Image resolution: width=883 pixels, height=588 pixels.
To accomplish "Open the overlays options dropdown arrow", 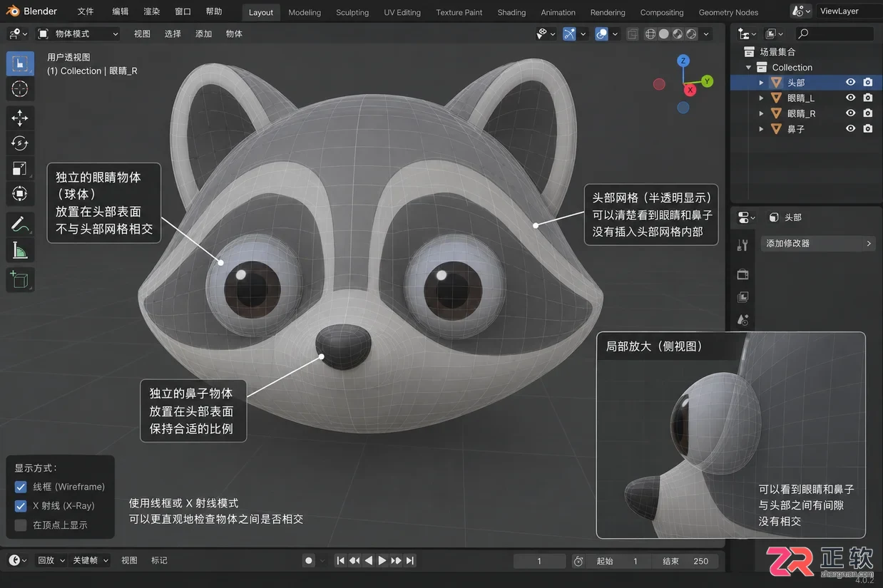I will [615, 33].
